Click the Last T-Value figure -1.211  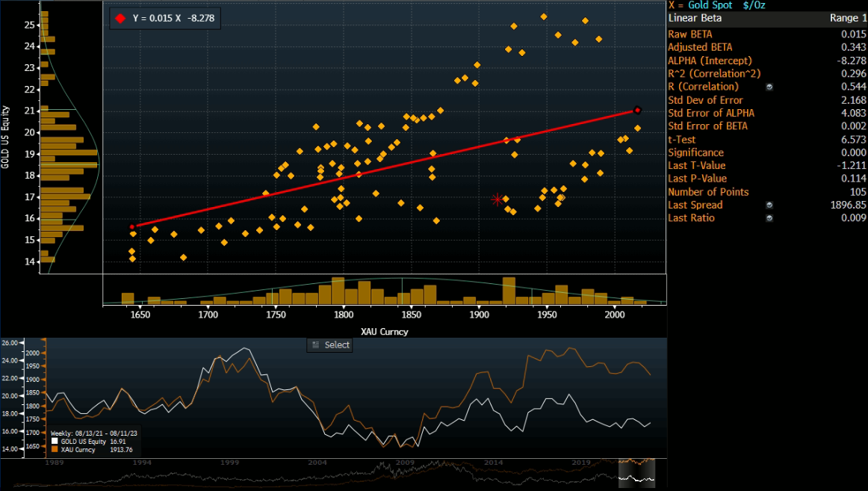point(852,165)
